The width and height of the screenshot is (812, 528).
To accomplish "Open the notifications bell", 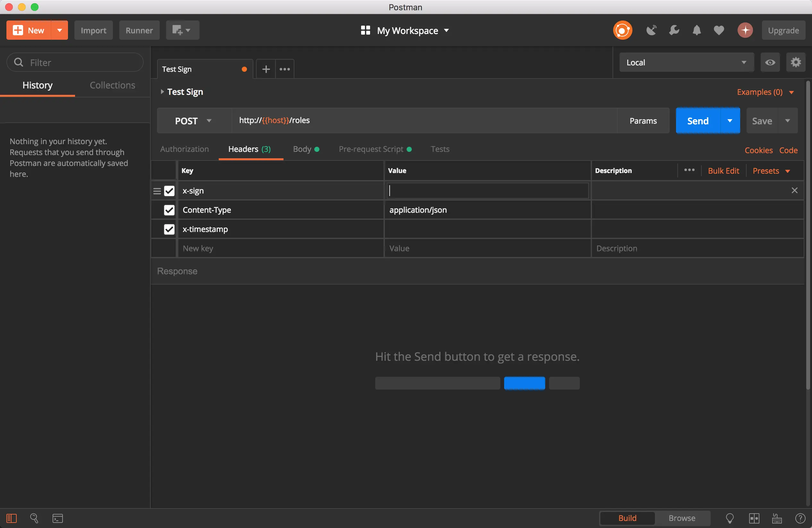I will (696, 30).
